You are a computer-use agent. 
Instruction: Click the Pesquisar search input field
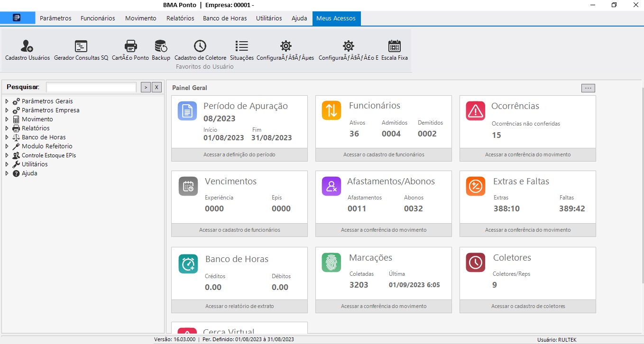91,87
